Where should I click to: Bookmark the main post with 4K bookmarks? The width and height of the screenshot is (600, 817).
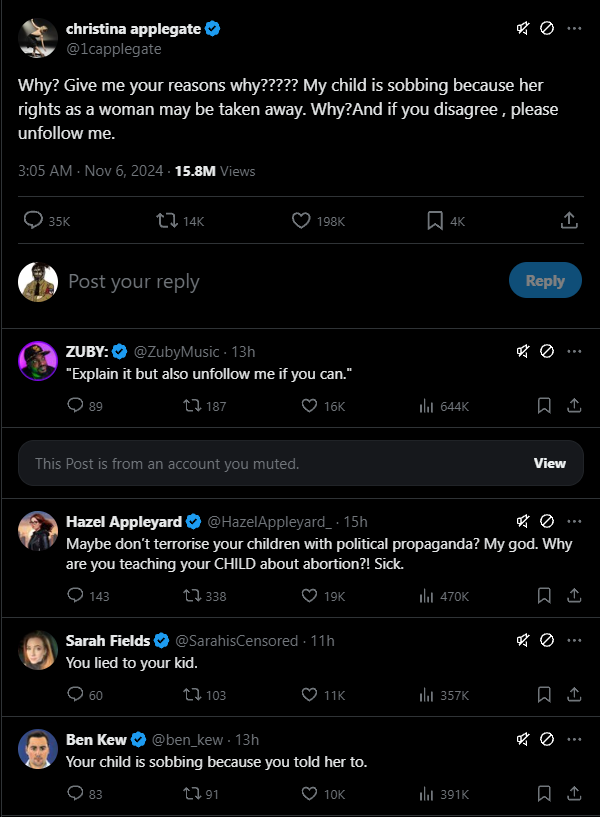435,221
